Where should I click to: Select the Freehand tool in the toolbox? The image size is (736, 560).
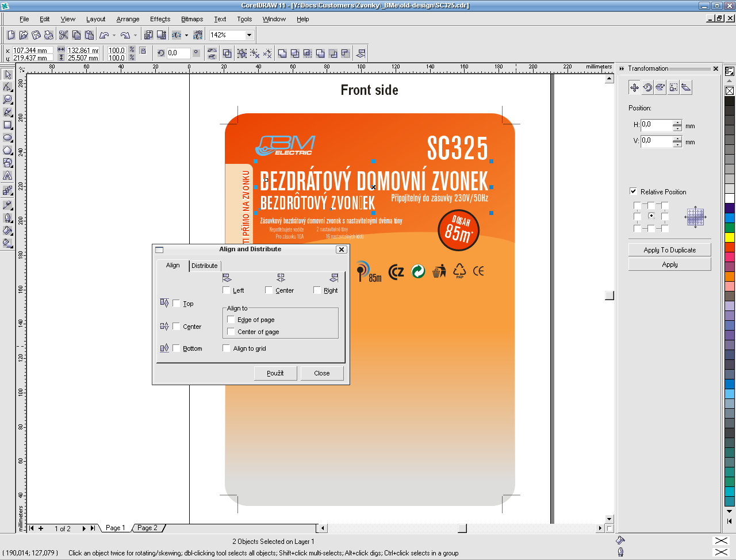pyautogui.click(x=7, y=112)
